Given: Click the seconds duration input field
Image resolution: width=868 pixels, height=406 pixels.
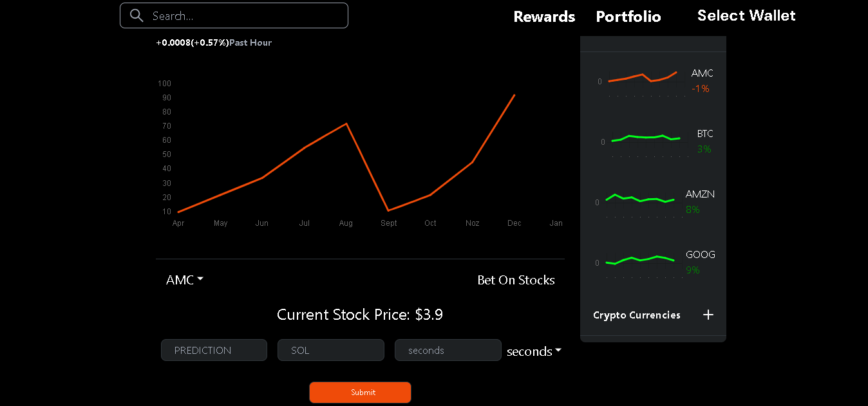Looking at the screenshot, I should (x=448, y=350).
